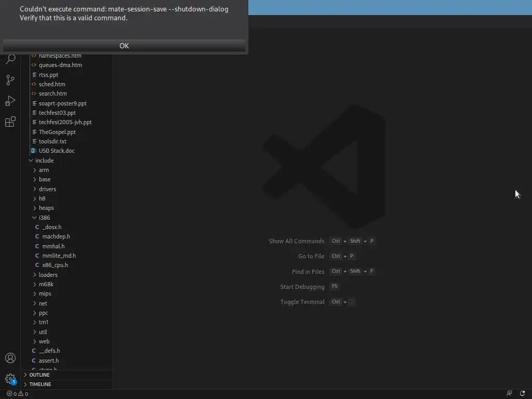Image resolution: width=532 pixels, height=399 pixels.
Task: Open the sched.htm file
Action: pyautogui.click(x=67, y=84)
